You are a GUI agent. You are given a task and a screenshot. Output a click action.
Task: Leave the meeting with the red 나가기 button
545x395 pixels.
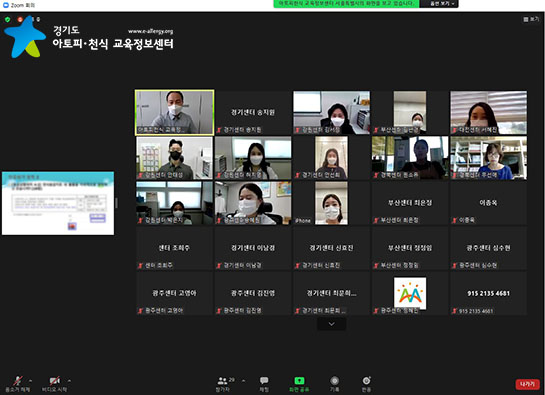[x=527, y=384]
